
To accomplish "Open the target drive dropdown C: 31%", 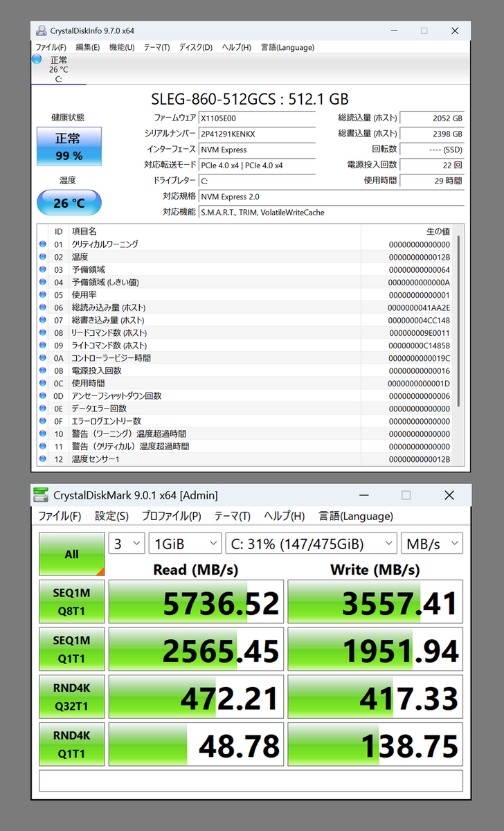I will point(312,544).
